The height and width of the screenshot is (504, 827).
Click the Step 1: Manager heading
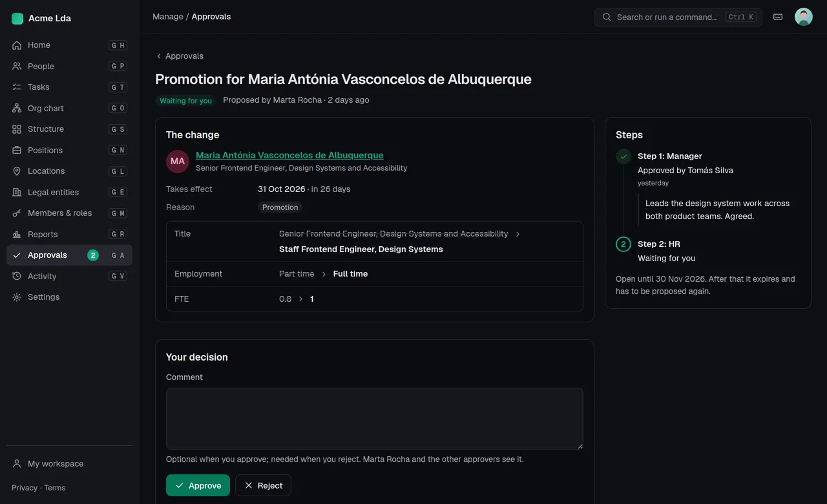coord(670,156)
